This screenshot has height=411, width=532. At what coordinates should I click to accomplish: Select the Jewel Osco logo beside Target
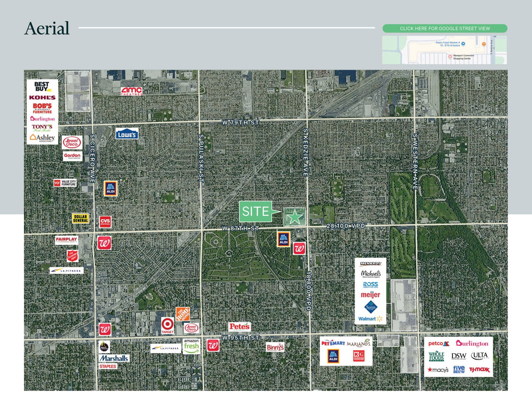coord(192,328)
